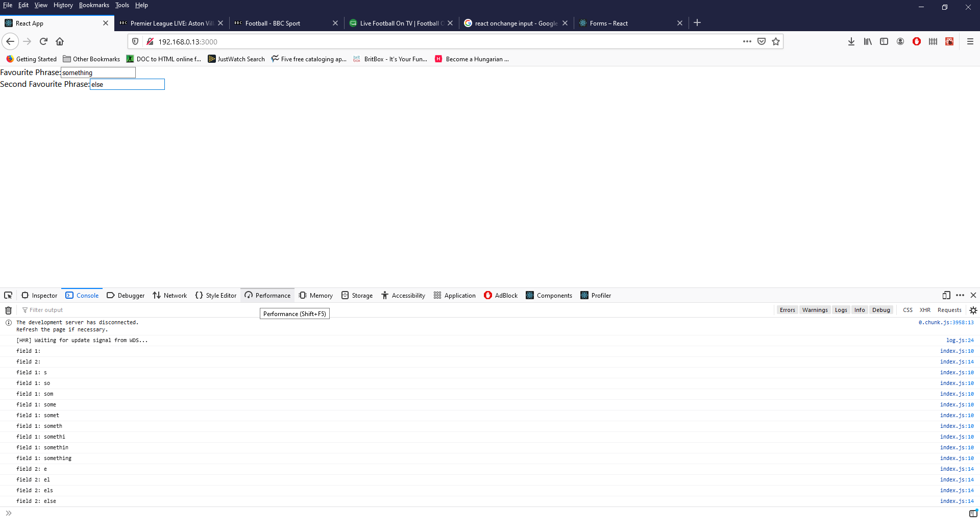The image size is (980, 531).
Task: Toggle Warnings filter in console
Action: [815, 310]
